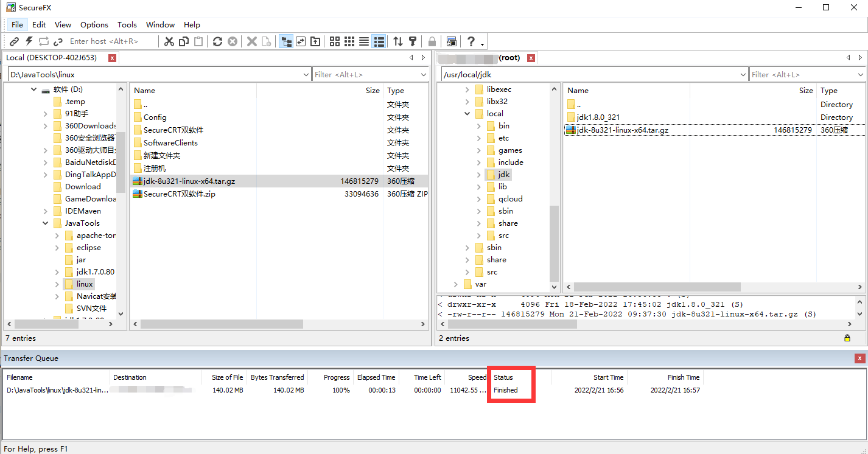Image resolution: width=868 pixels, height=454 pixels.
Task: Click the Cut scissors icon
Action: (x=169, y=41)
